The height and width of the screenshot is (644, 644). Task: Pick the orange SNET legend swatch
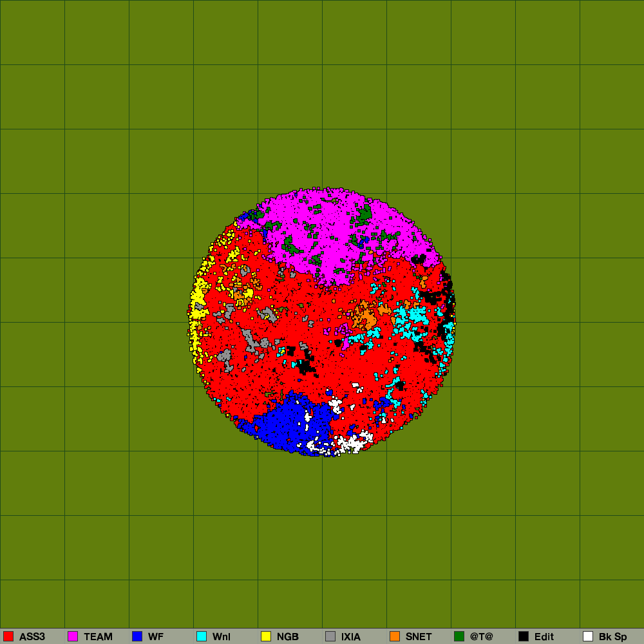pyautogui.click(x=395, y=636)
